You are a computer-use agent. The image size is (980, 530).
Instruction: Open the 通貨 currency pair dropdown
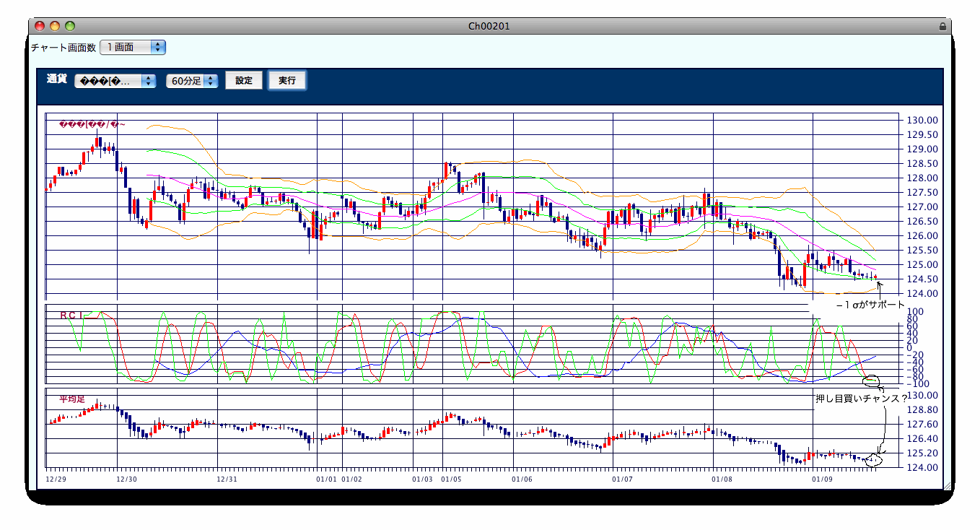point(115,81)
